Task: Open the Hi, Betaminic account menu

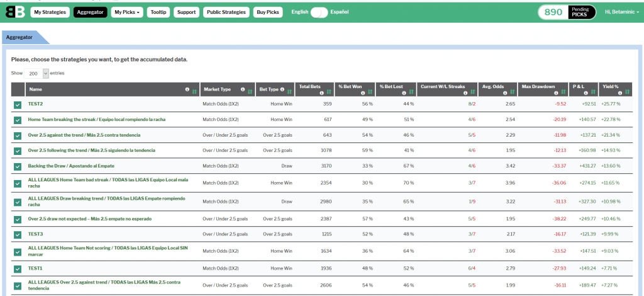Action: [x=622, y=13]
